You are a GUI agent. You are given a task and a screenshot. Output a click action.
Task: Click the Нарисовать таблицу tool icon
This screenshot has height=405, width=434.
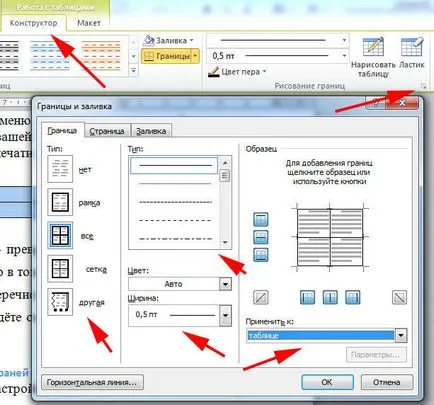[373, 47]
